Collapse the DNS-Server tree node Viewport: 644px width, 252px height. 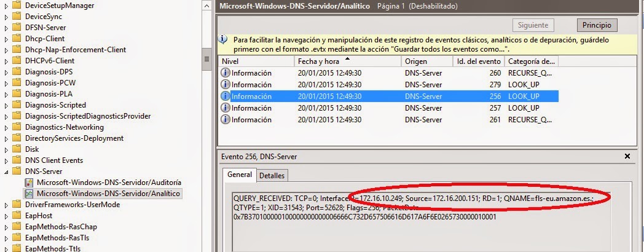(6, 171)
